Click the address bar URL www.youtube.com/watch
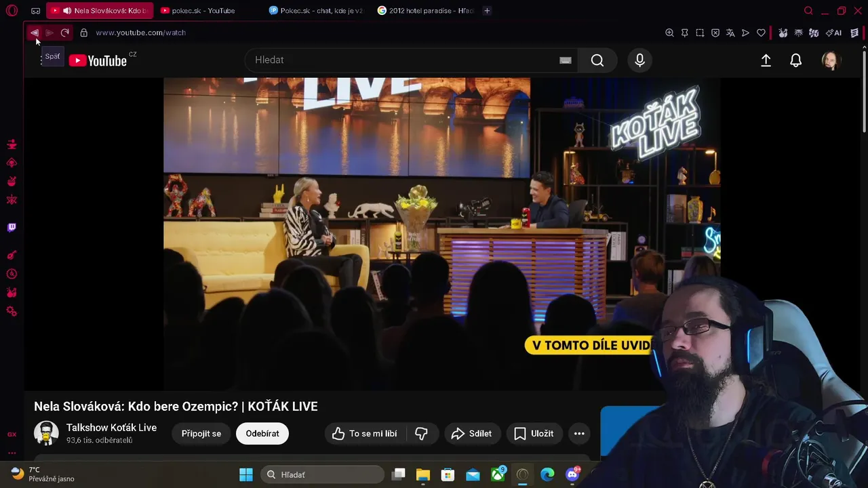This screenshot has width=868, height=488. 140,33
